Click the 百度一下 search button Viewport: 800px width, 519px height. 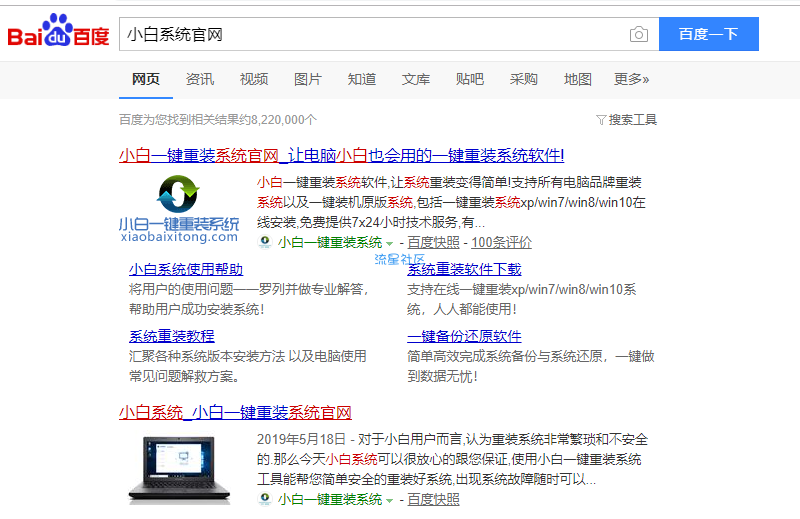pos(709,34)
